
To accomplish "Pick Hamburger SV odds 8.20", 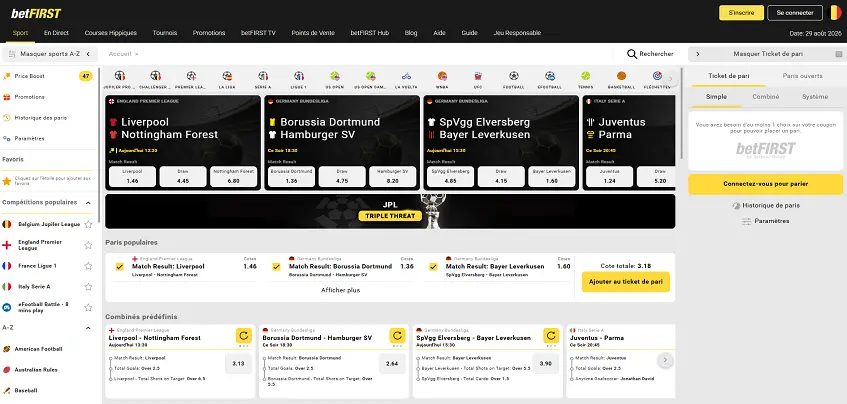I will pos(393,177).
